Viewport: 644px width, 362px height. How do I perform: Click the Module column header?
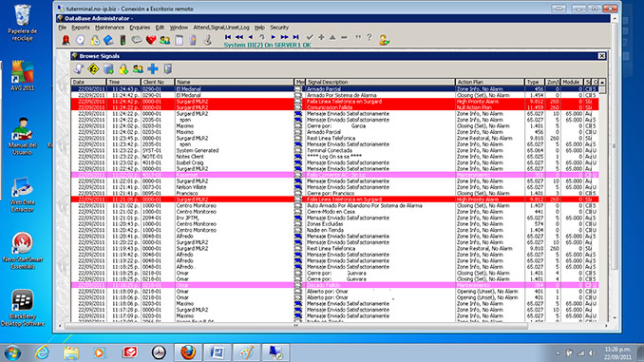click(572, 82)
